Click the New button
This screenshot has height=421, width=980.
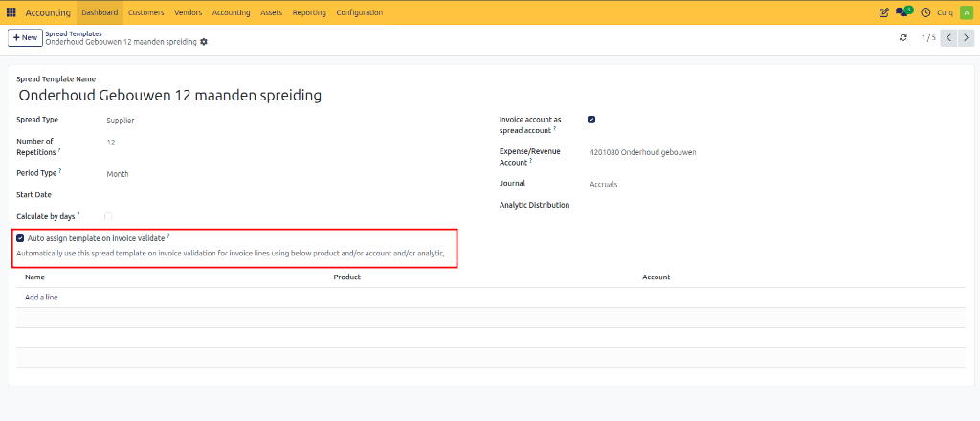(25, 37)
